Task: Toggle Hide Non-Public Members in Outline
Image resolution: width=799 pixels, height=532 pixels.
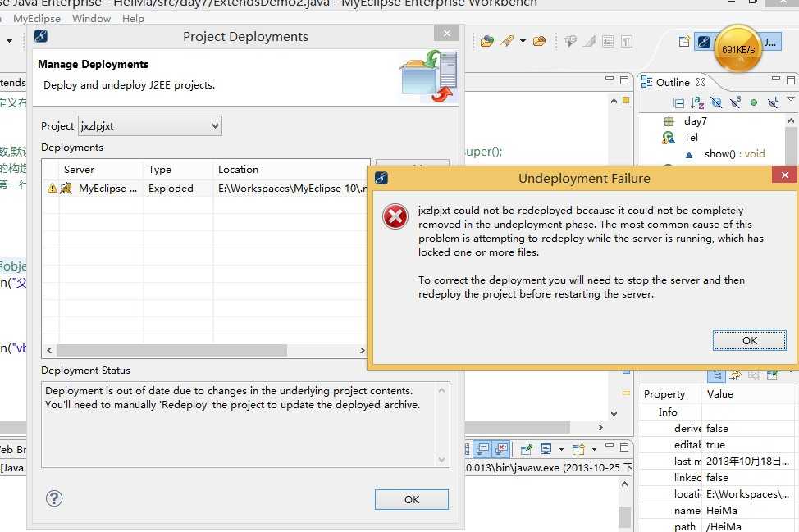Action: [754, 102]
